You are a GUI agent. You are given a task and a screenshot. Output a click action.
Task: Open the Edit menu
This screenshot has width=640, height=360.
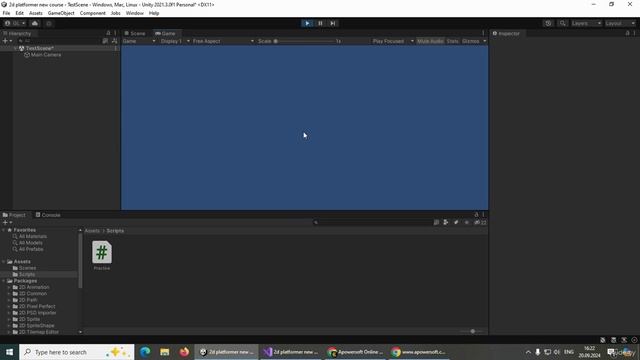(19, 13)
